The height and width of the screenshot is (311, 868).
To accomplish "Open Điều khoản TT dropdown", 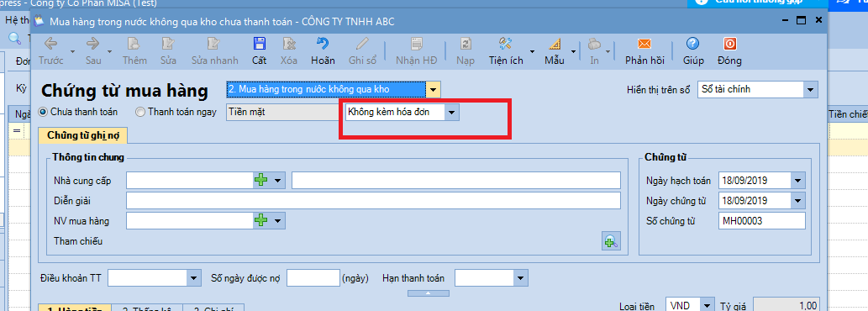I will coord(194,277).
